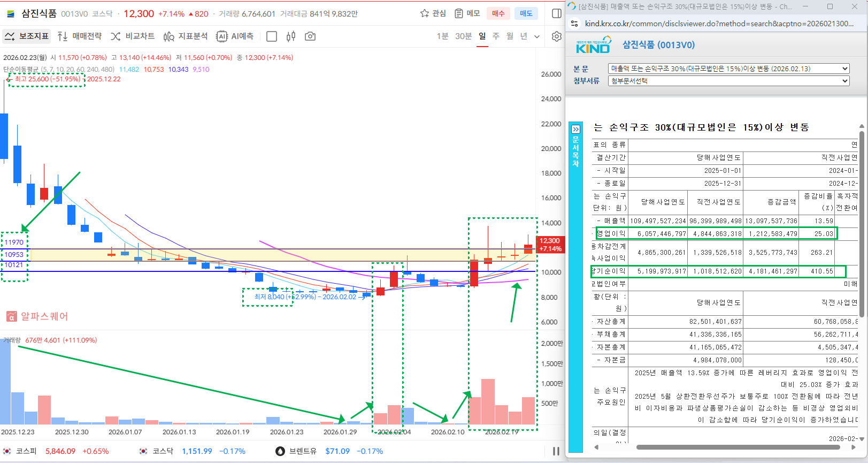Switch to the 주 weekly chart interval
Viewport: 868px width, 463px height.
(x=496, y=36)
